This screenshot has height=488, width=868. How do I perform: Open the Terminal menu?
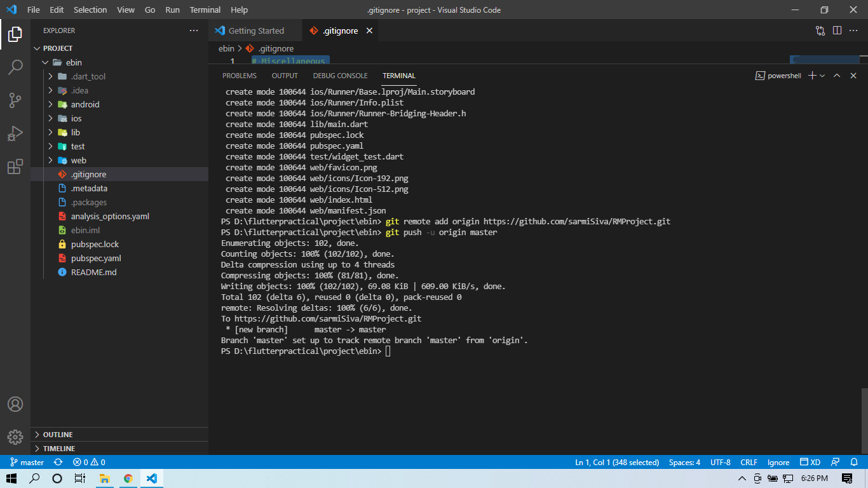[x=205, y=10]
